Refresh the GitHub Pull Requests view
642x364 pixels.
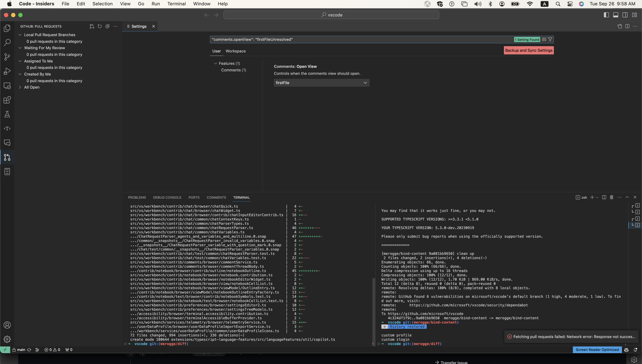[99, 26]
